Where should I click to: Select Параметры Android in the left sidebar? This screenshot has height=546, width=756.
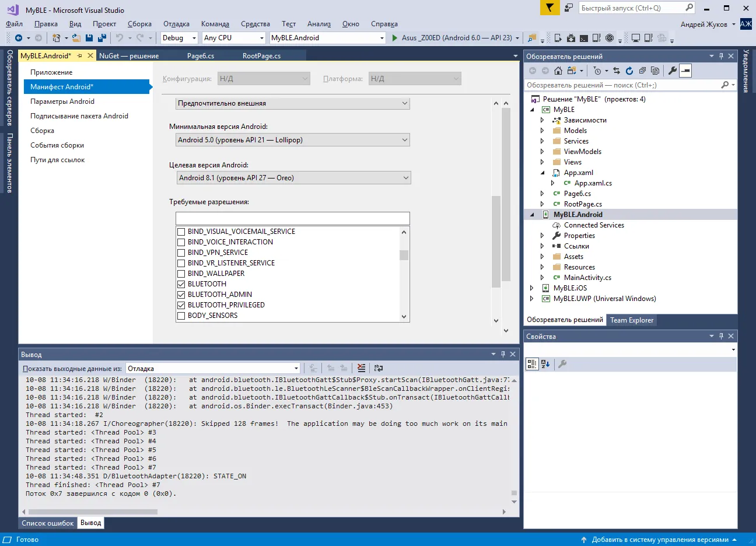(x=62, y=101)
